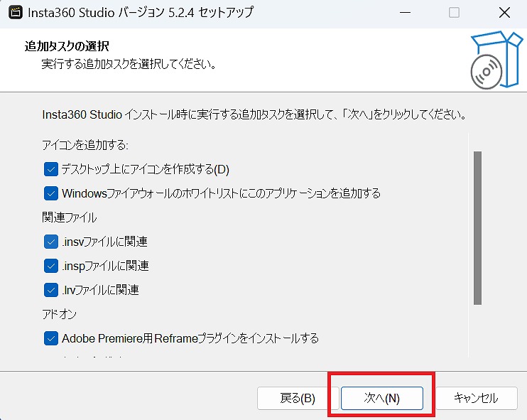The height and width of the screenshot is (420, 527).
Task: Click the 追加タスクの選択 heading
Action: point(67,46)
